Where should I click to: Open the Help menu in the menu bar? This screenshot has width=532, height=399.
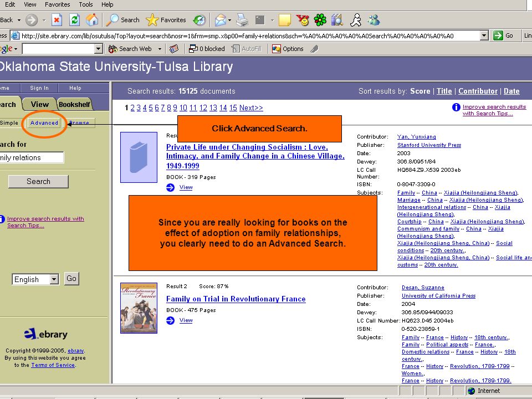click(x=107, y=4)
